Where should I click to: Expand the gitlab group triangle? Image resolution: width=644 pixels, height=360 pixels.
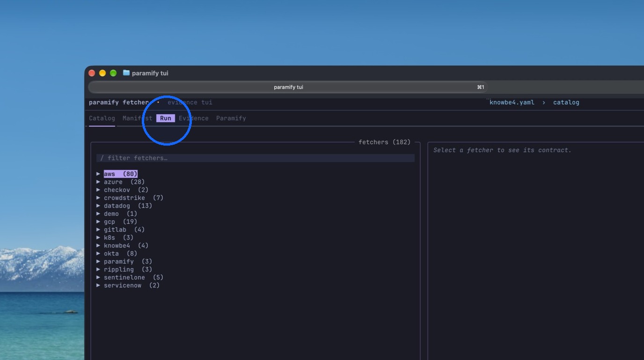(x=98, y=229)
